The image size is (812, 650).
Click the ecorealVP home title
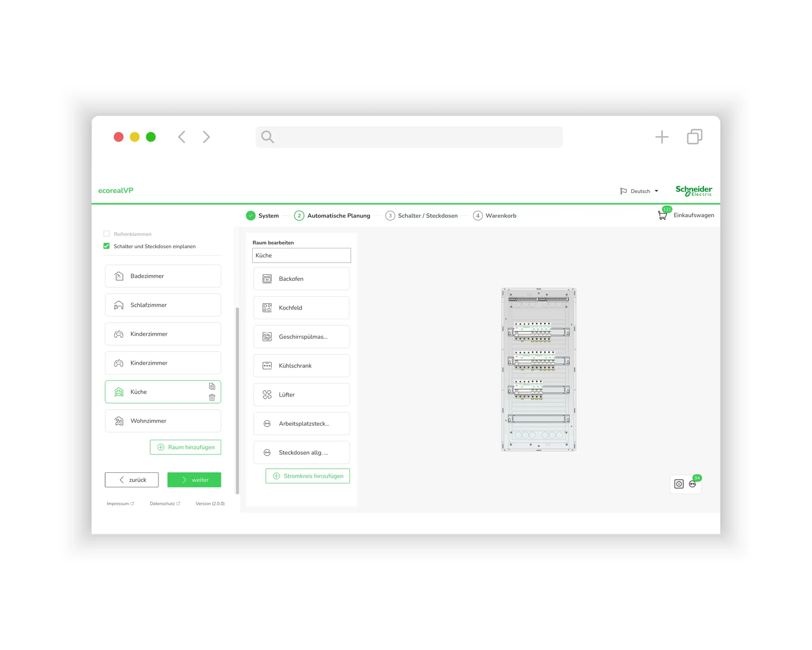[x=116, y=190]
